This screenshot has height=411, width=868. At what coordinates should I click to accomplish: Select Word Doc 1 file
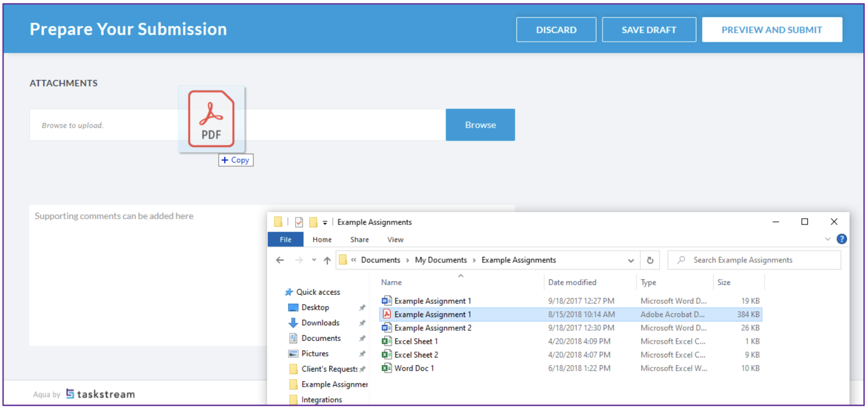(x=570, y=369)
